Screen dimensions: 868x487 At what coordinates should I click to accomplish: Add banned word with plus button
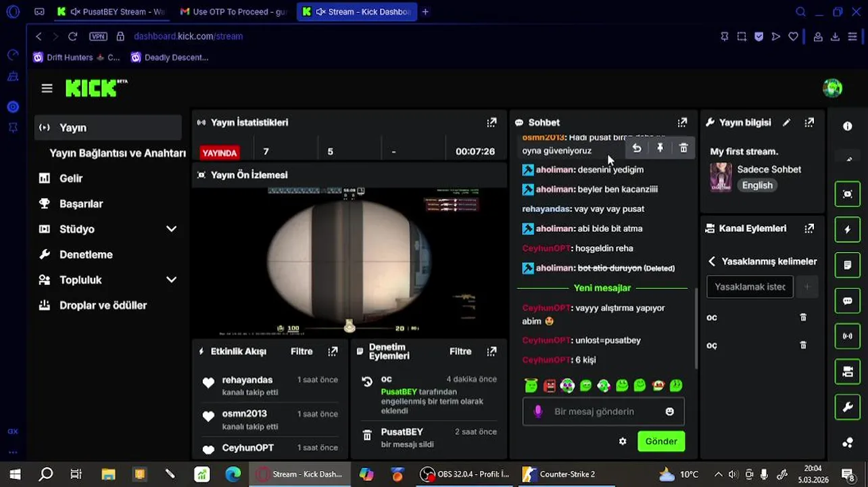point(806,287)
